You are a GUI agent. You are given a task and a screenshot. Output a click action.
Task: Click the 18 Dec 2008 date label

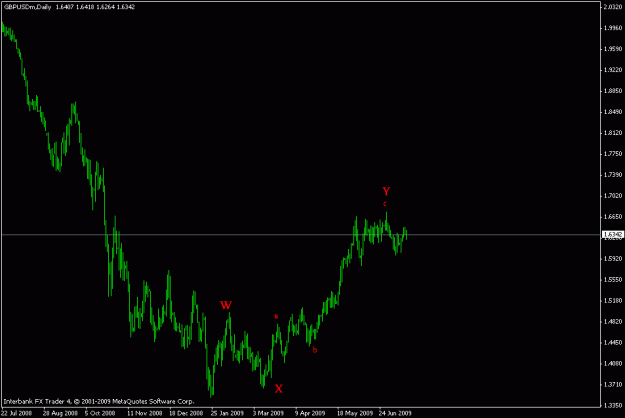pyautogui.click(x=186, y=413)
